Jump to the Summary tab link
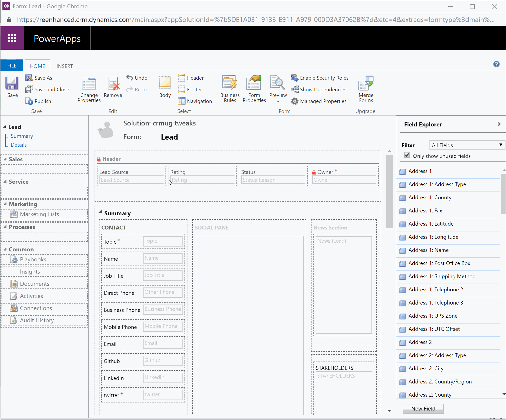This screenshot has width=506, height=420. [x=22, y=136]
